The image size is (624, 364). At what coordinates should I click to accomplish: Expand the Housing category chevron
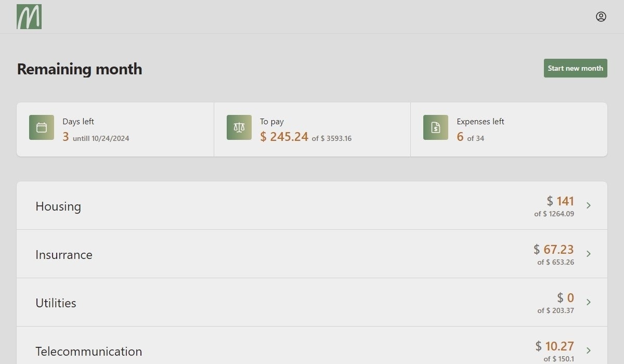[x=589, y=205]
